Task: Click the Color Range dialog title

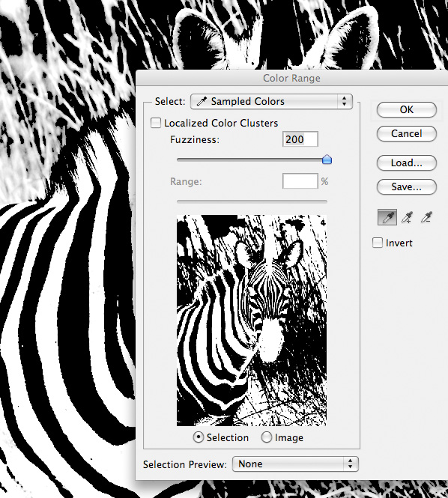Action: [291, 78]
